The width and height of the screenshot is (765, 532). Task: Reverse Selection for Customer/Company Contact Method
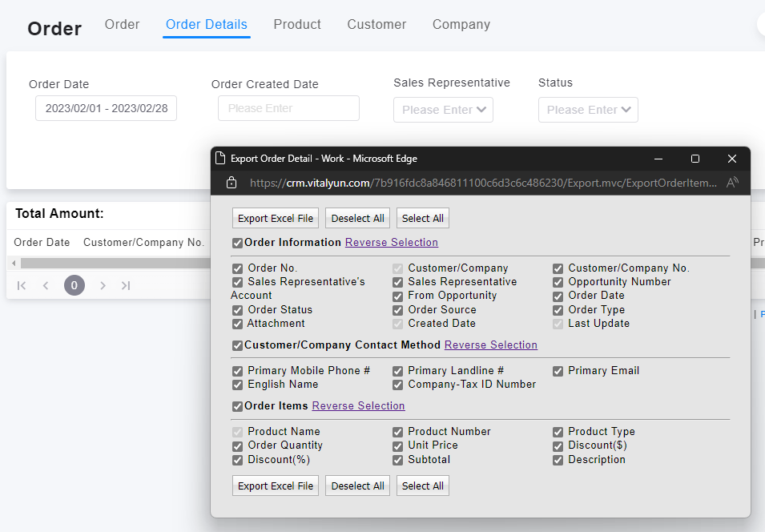point(491,345)
